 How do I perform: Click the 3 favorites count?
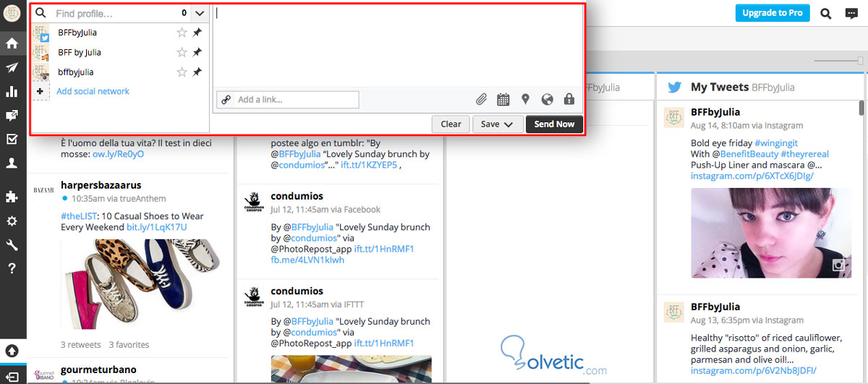pyautogui.click(x=129, y=344)
